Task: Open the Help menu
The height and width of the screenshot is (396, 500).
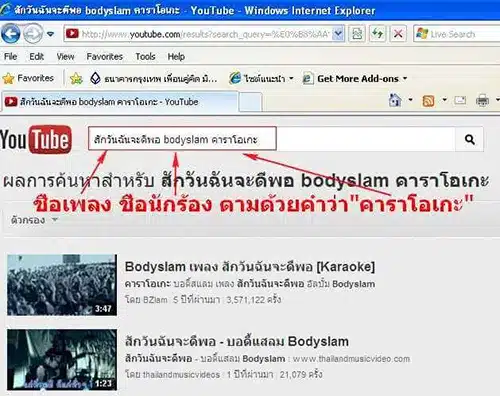Action: pos(176,57)
